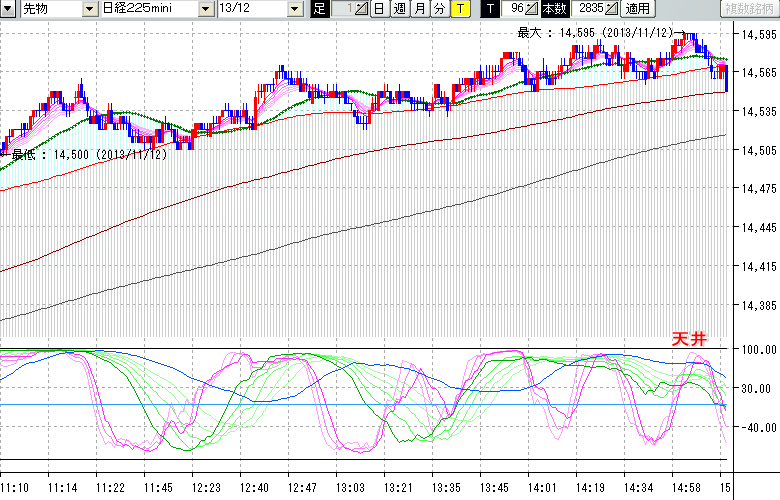780x500 pixels.
Task: Click the red 天井 label in oscillator
Action: pyautogui.click(x=688, y=340)
